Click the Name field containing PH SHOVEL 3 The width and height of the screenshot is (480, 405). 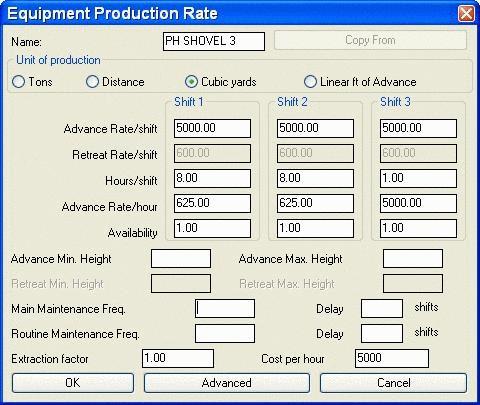coord(214,41)
